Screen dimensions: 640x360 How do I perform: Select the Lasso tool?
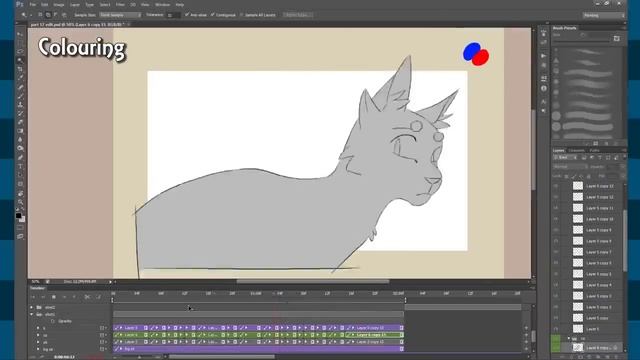(x=20, y=52)
